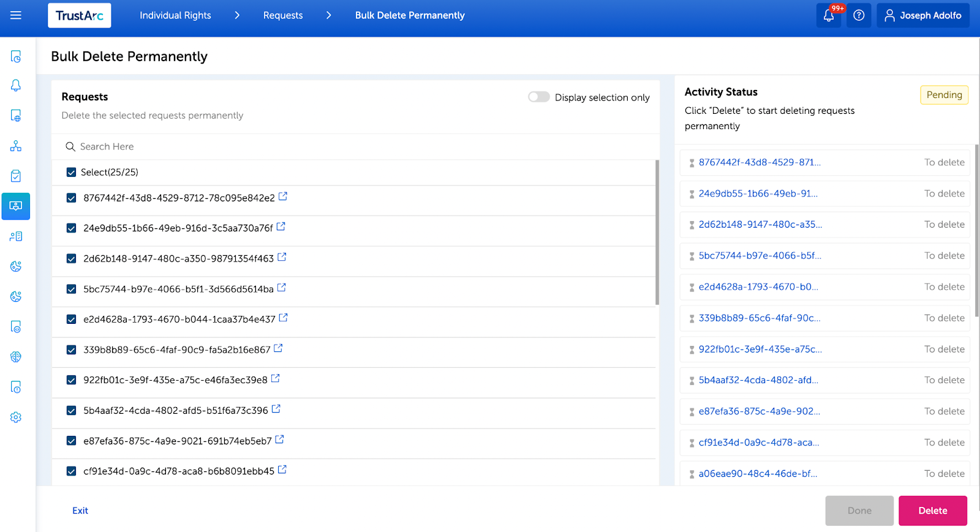Click the Activity Status panel scrollbar
This screenshot has width=980, height=532.
tap(977, 231)
